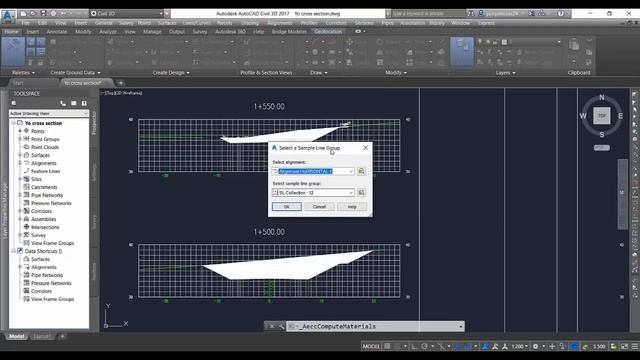
Task: Expand the Point Groups tree node
Action: coord(20,139)
